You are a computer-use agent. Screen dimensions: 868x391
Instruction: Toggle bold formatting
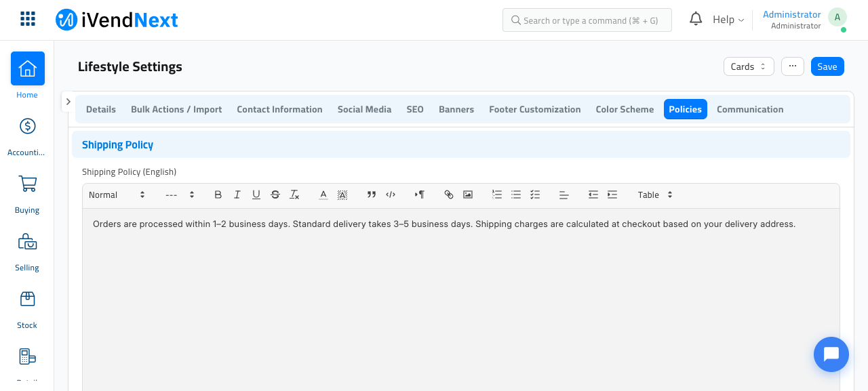pyautogui.click(x=218, y=194)
